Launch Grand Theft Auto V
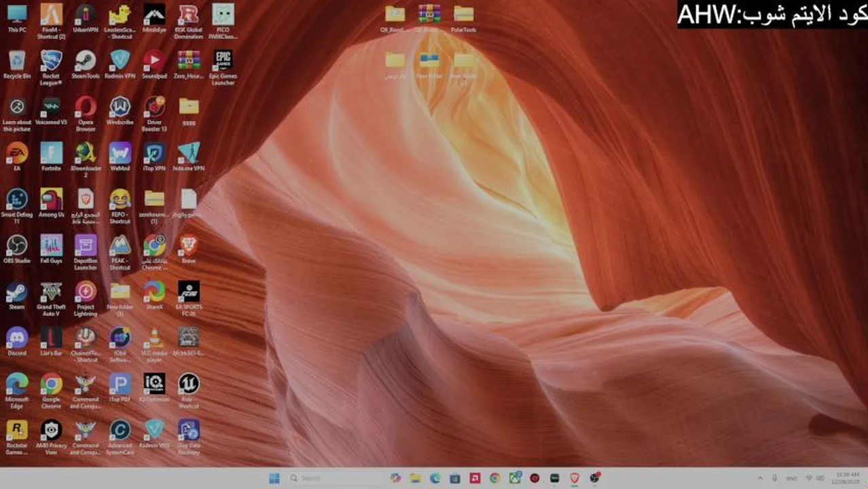This screenshot has height=489, width=868. pyautogui.click(x=51, y=298)
